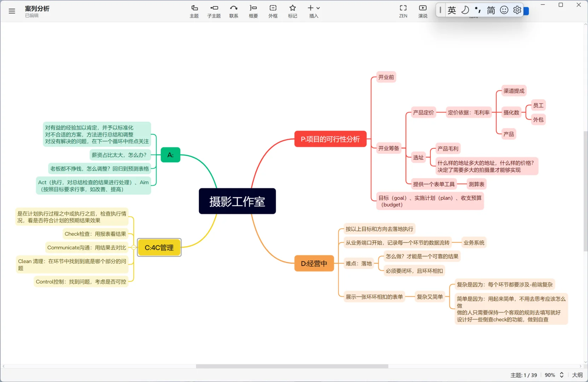588x382 pixels.
Task: Select the P:项目的可行性分析 node
Action: pos(330,139)
